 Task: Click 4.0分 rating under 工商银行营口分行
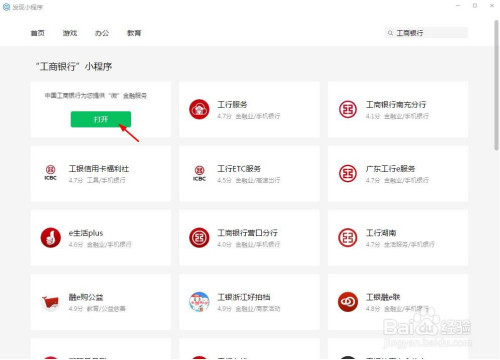click(x=224, y=244)
